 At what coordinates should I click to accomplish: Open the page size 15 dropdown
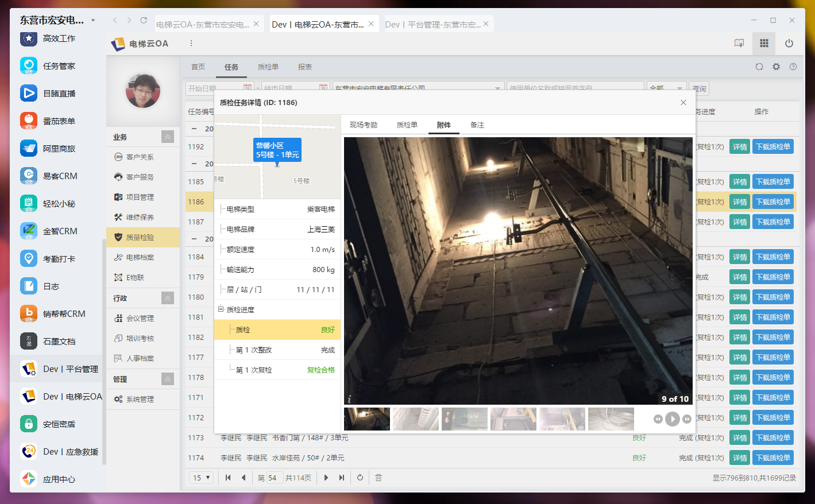[x=202, y=478]
